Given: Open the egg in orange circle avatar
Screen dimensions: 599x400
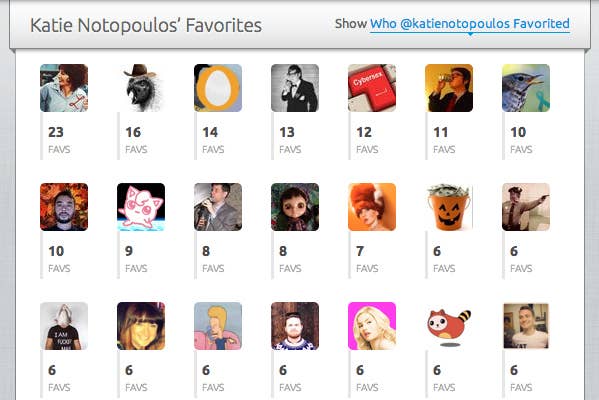Looking at the screenshot, I should (218, 88).
